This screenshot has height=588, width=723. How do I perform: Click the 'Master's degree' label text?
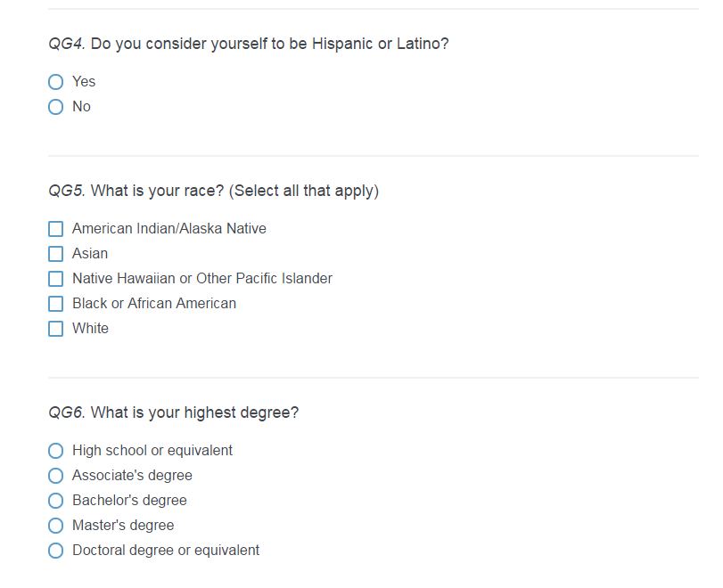(x=123, y=526)
